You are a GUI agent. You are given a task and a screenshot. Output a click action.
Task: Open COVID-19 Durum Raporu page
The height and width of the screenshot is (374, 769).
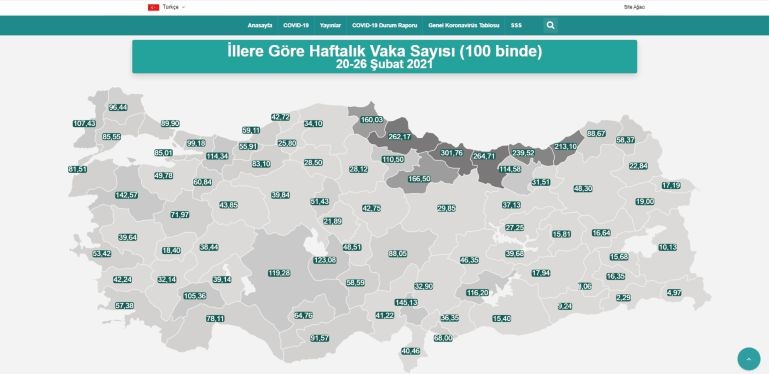click(384, 25)
